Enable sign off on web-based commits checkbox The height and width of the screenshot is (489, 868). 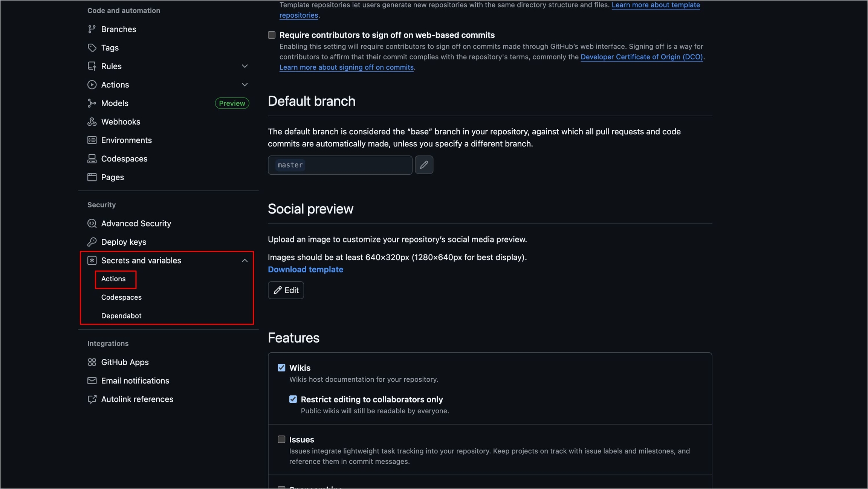(272, 35)
